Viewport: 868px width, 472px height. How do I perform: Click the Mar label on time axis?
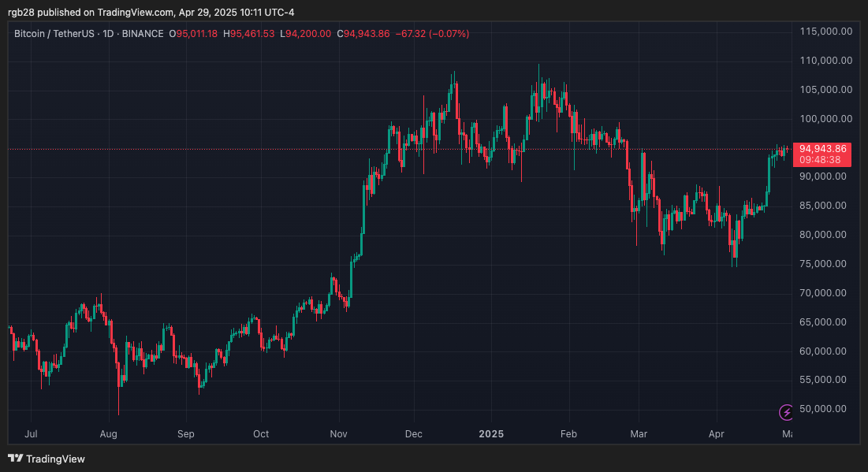point(639,434)
